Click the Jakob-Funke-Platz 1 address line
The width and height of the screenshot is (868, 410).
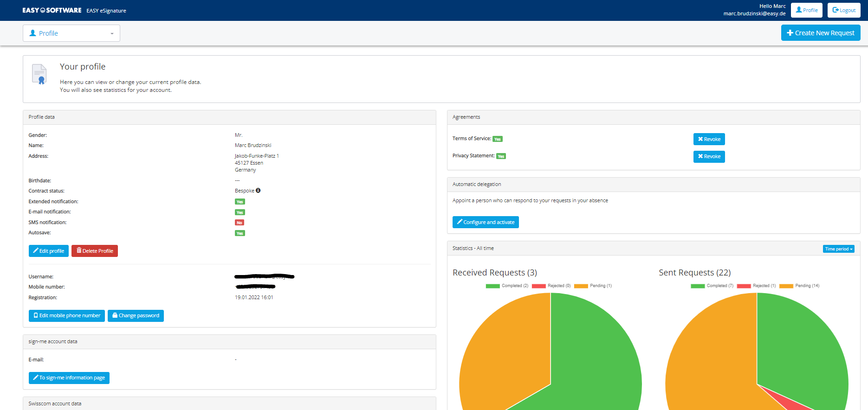pos(257,156)
